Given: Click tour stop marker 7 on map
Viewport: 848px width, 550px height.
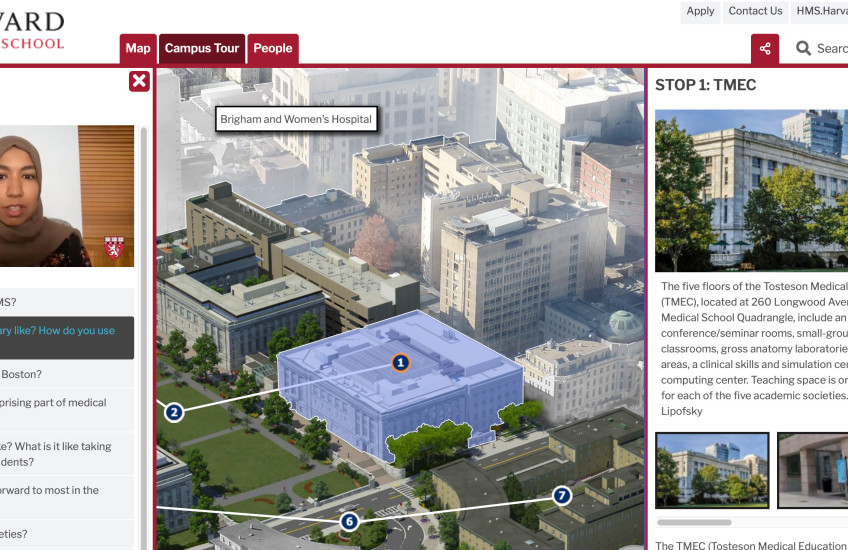Looking at the screenshot, I should pos(562,495).
